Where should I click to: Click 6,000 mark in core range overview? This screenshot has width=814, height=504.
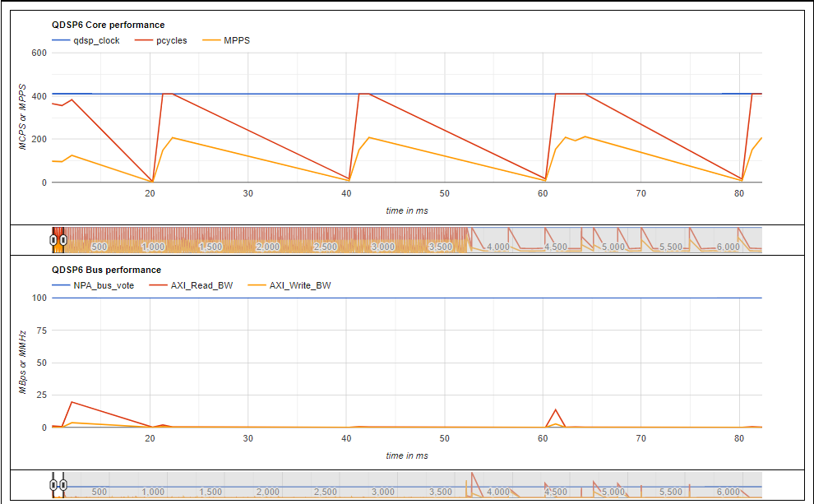coord(728,247)
